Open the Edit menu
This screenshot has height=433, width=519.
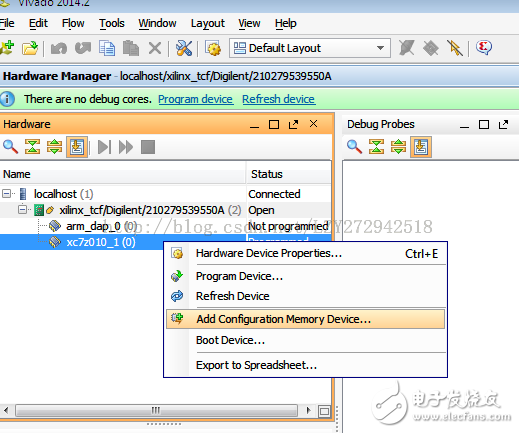(x=38, y=23)
